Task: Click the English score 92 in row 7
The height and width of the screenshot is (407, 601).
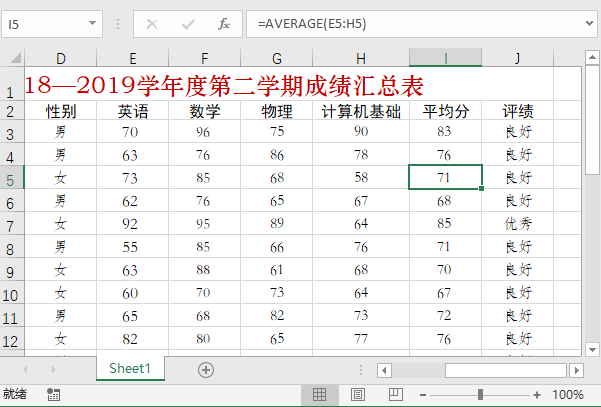Action: coord(133,223)
